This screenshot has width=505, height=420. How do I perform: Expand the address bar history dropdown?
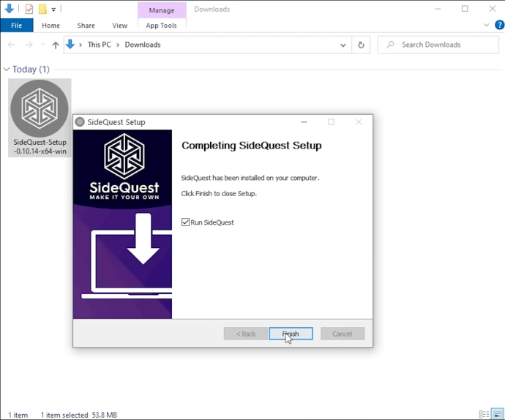[x=343, y=45]
